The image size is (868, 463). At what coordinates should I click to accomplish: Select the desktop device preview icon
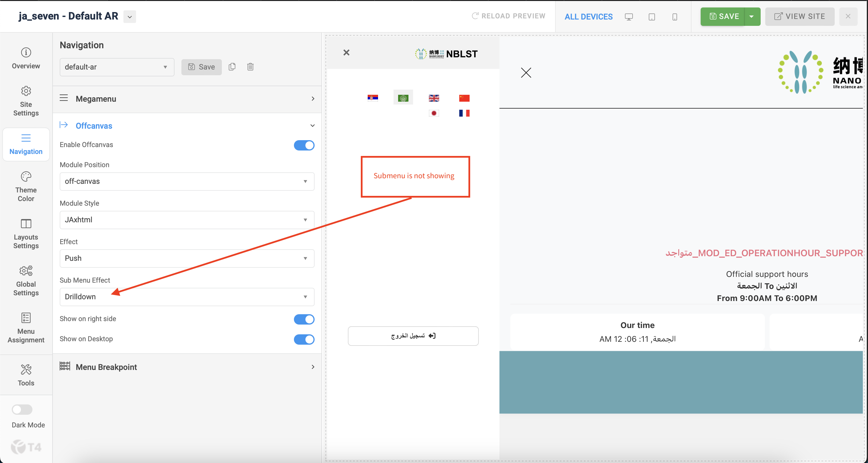click(x=628, y=17)
